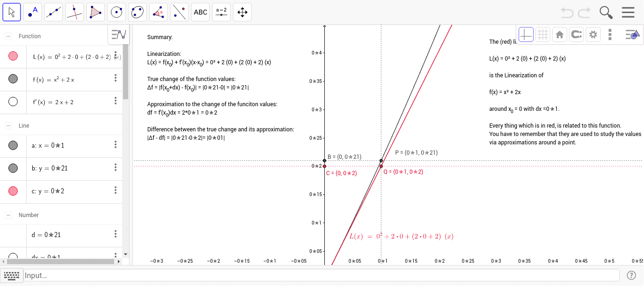Click the algebra panel scroll down arrow
The height and width of the screenshot is (286, 644).
125,254
